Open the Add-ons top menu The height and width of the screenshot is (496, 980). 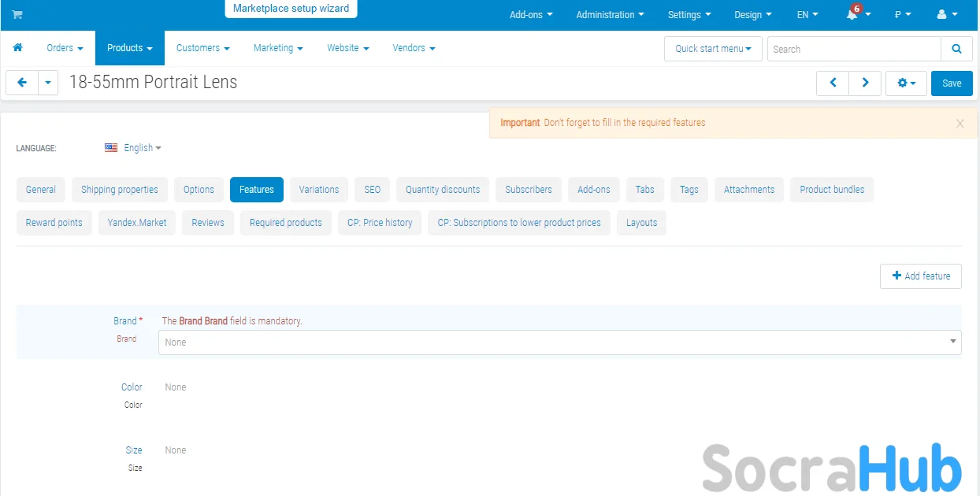531,15
